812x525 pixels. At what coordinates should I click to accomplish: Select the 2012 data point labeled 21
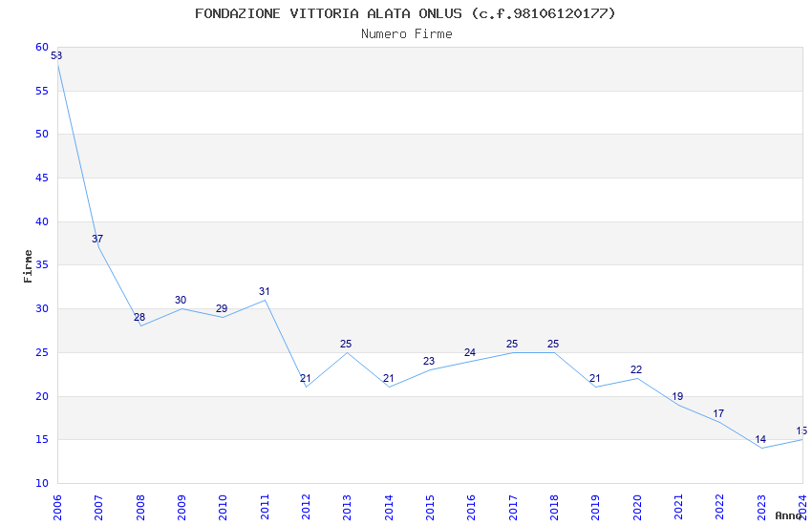pyautogui.click(x=306, y=387)
